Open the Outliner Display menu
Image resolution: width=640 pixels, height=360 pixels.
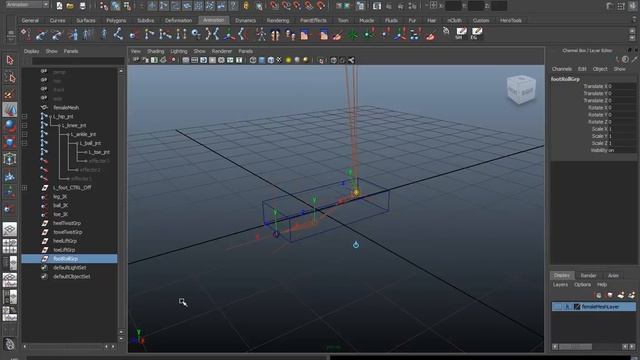click(x=31, y=51)
